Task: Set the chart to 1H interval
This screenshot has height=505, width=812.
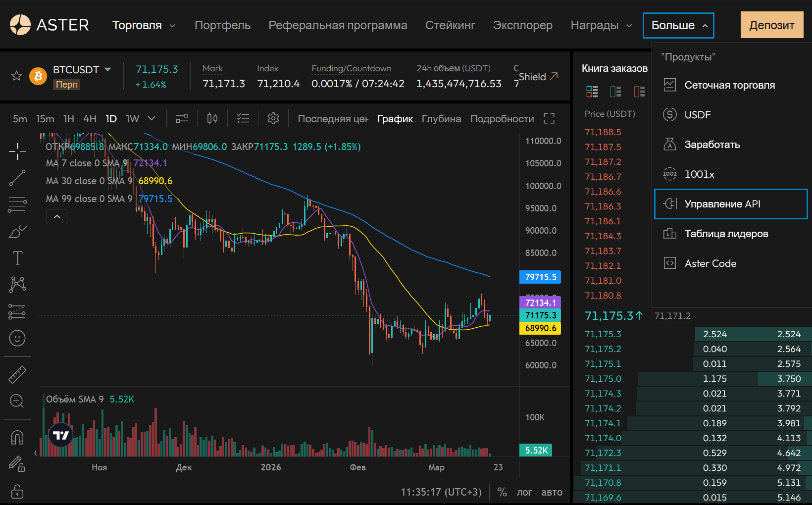Action: point(69,119)
